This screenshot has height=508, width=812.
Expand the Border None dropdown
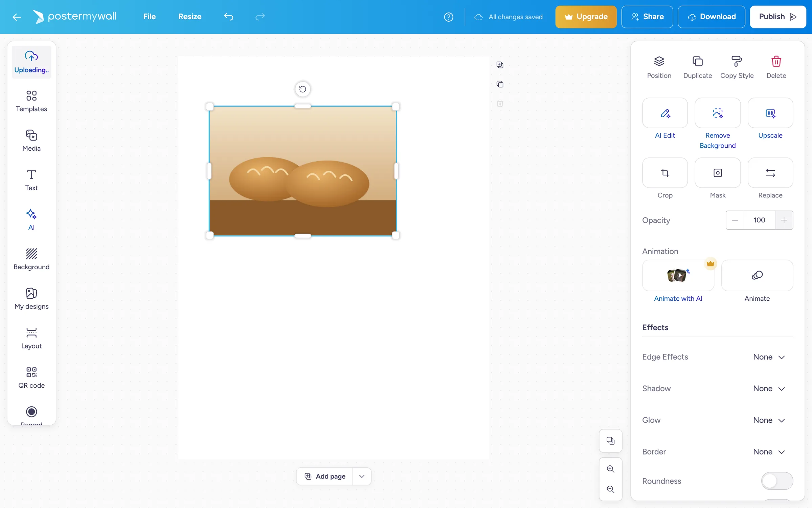coord(769,452)
